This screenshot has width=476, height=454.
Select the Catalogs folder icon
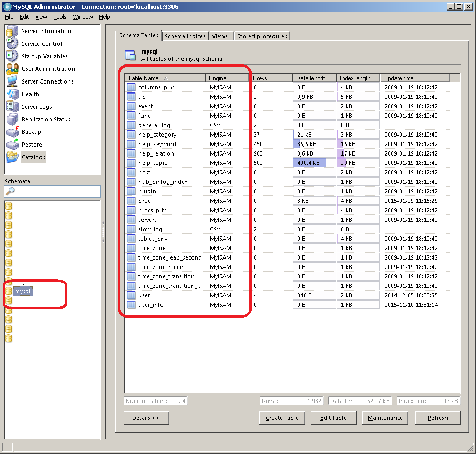point(13,157)
